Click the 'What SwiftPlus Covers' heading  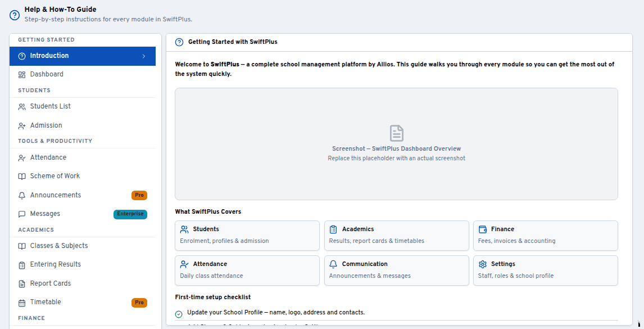point(208,212)
